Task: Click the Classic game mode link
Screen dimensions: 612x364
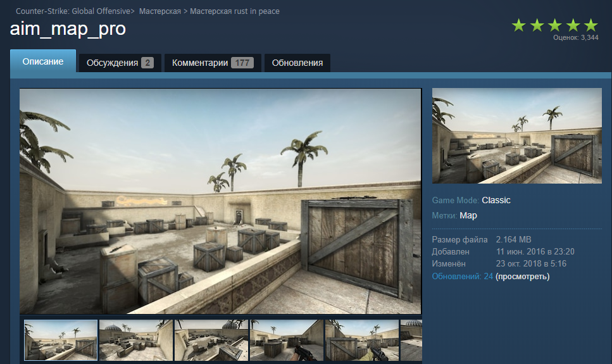Action: point(496,200)
